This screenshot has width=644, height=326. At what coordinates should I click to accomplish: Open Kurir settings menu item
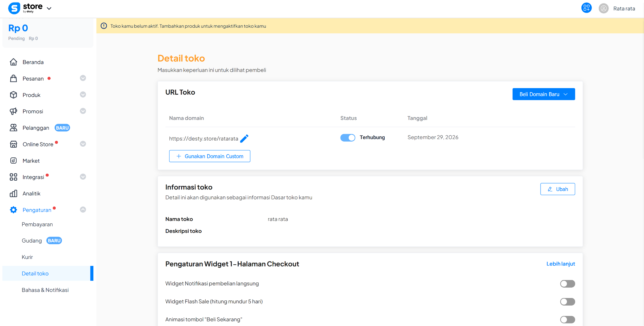tap(27, 257)
